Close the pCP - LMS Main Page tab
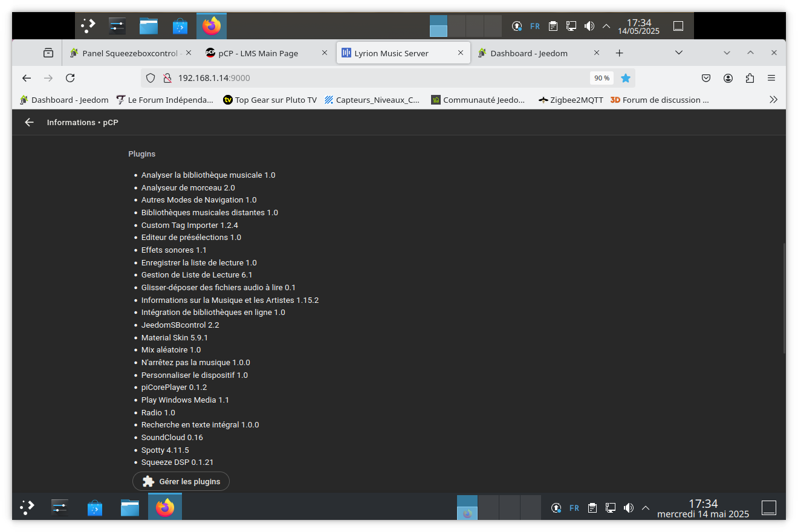 [x=325, y=53]
